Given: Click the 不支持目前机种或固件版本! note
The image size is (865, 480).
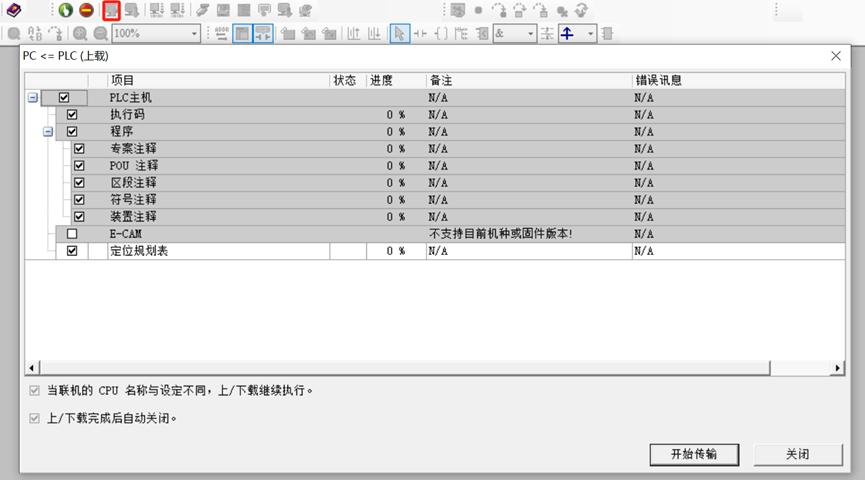Looking at the screenshot, I should [500, 234].
